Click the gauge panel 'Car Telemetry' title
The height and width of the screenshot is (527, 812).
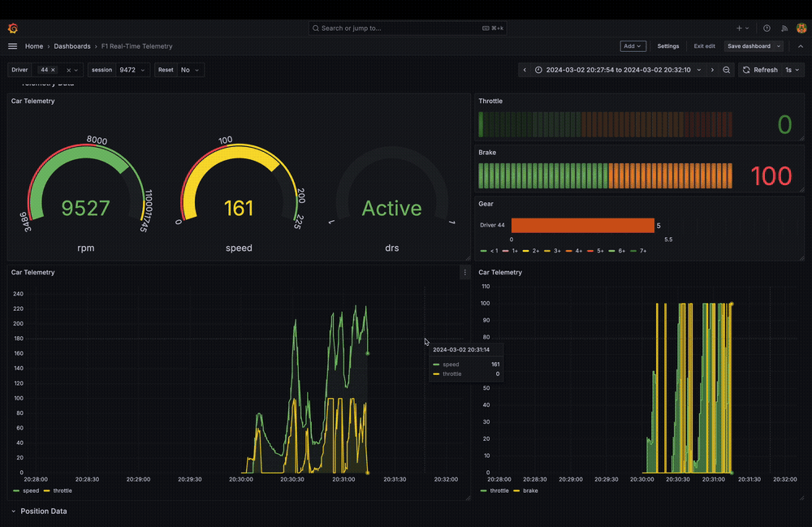tap(32, 101)
